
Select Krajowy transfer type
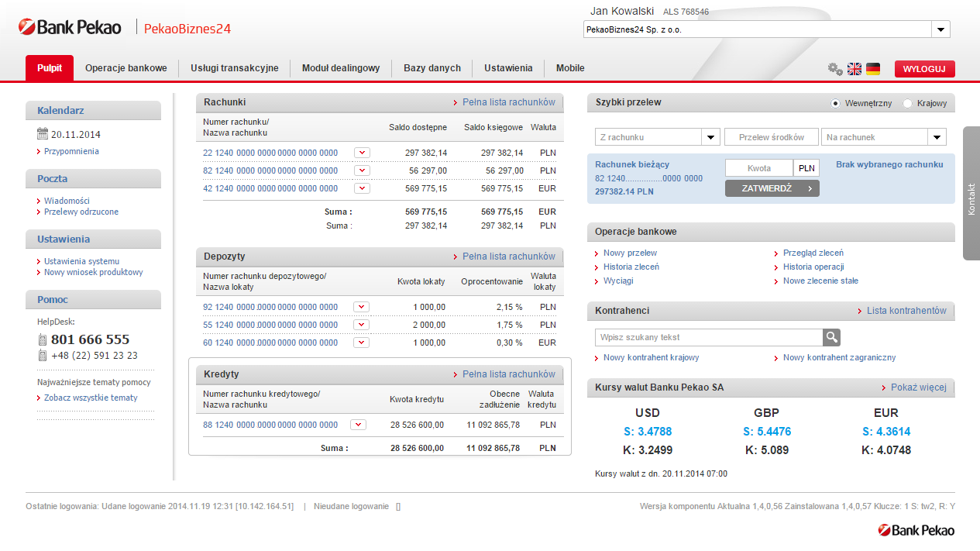[x=908, y=103]
